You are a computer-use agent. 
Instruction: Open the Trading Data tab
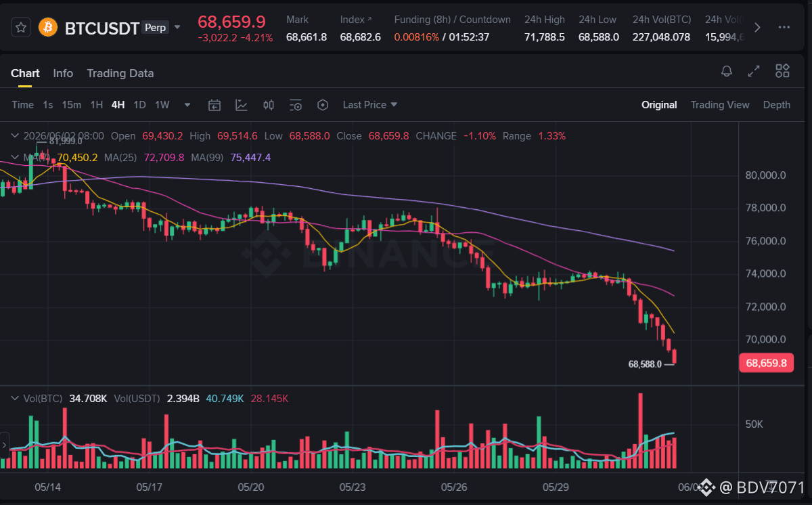point(120,73)
